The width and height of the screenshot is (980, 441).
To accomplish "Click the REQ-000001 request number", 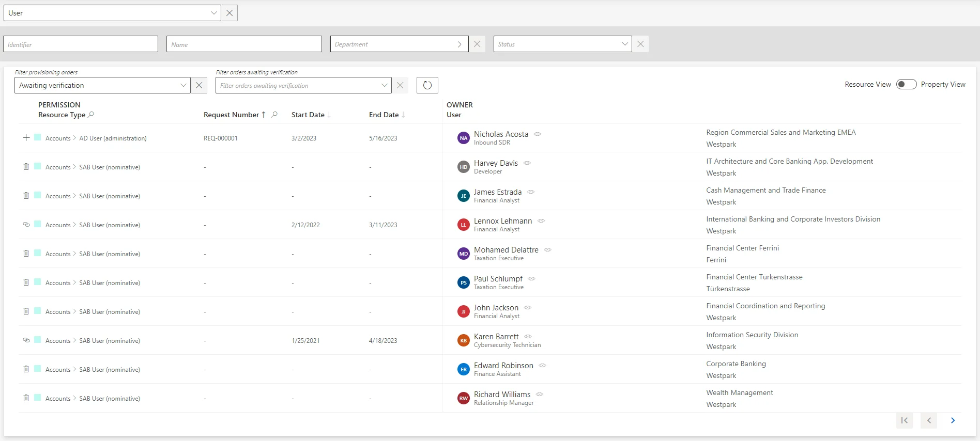I will [221, 138].
